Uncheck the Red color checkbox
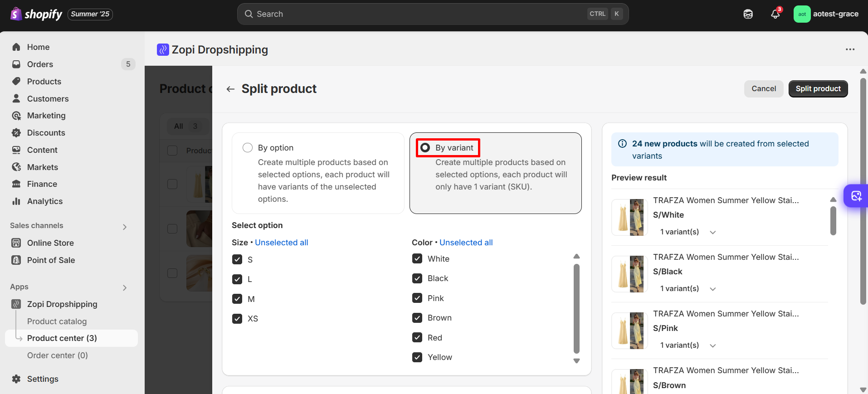The height and width of the screenshot is (394, 868). coord(417,337)
